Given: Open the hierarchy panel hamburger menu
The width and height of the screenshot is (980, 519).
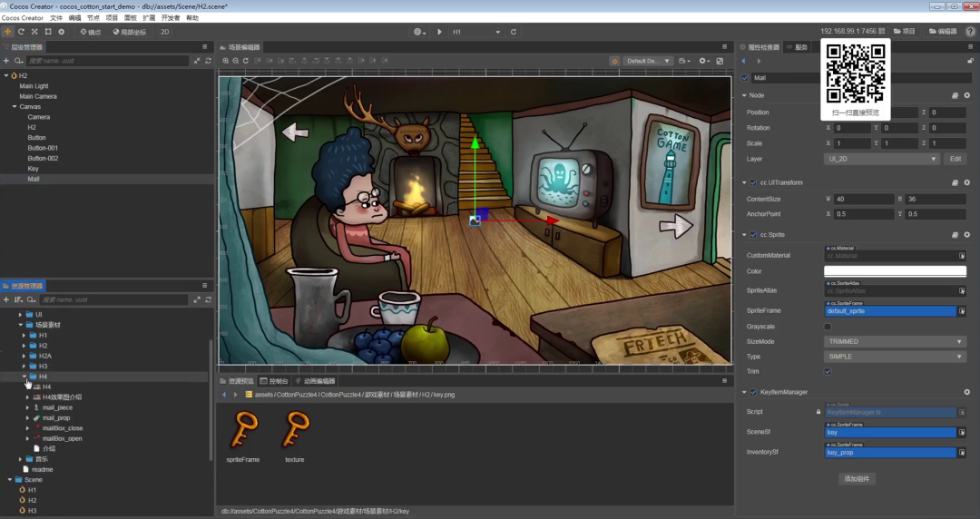Looking at the screenshot, I should pyautogui.click(x=204, y=47).
